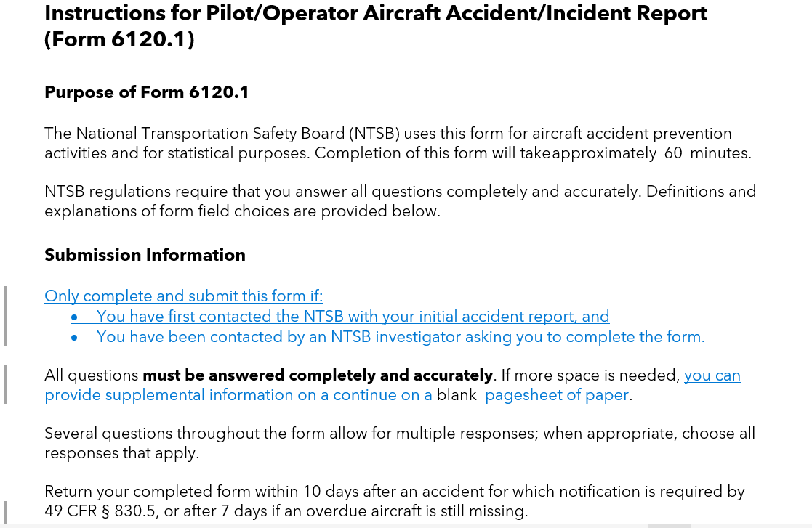Click the bullet about the initial accident report
The height and width of the screenshot is (528, 812).
pyautogui.click(x=353, y=317)
